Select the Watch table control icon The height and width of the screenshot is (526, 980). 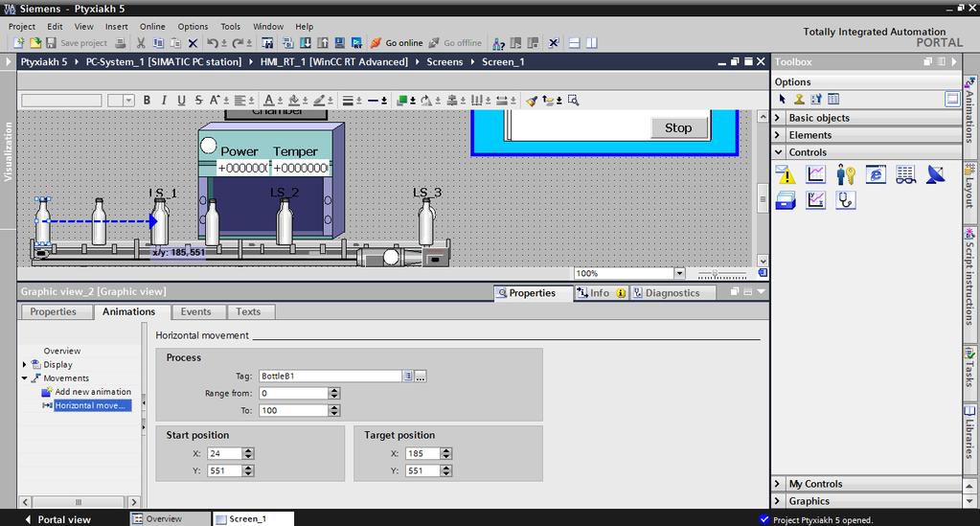[x=905, y=174]
